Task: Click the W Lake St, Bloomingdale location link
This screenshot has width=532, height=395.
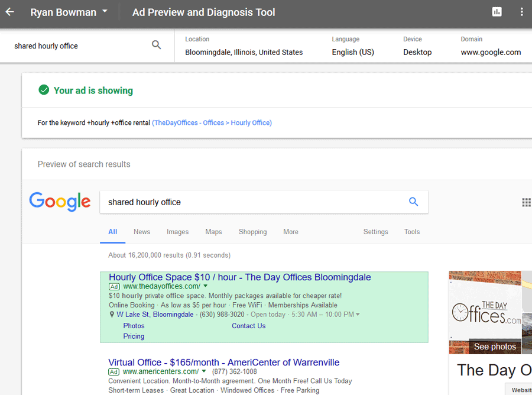Action: pyautogui.click(x=155, y=315)
